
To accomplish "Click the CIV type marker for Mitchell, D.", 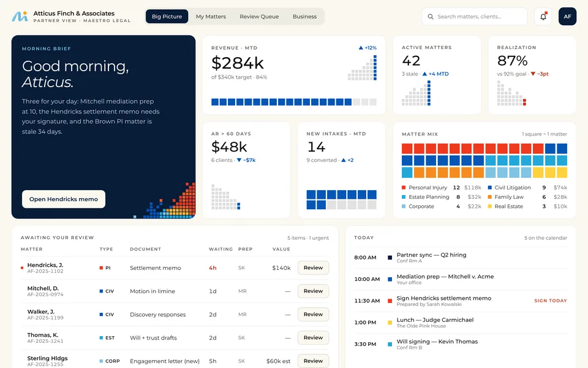I will (x=101, y=291).
